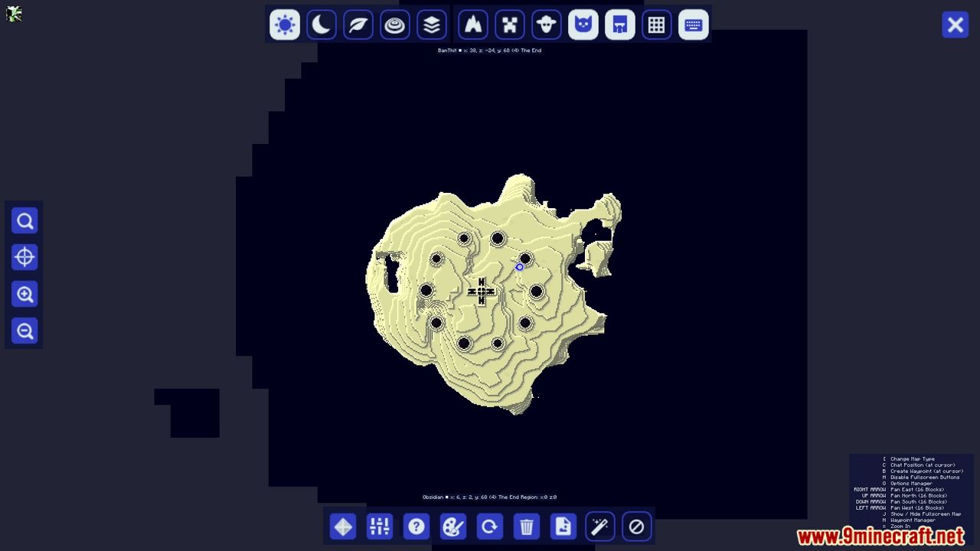Click the 'Pan West (16 Blocks)' line
The width and height of the screenshot is (980, 551).
click(916, 508)
